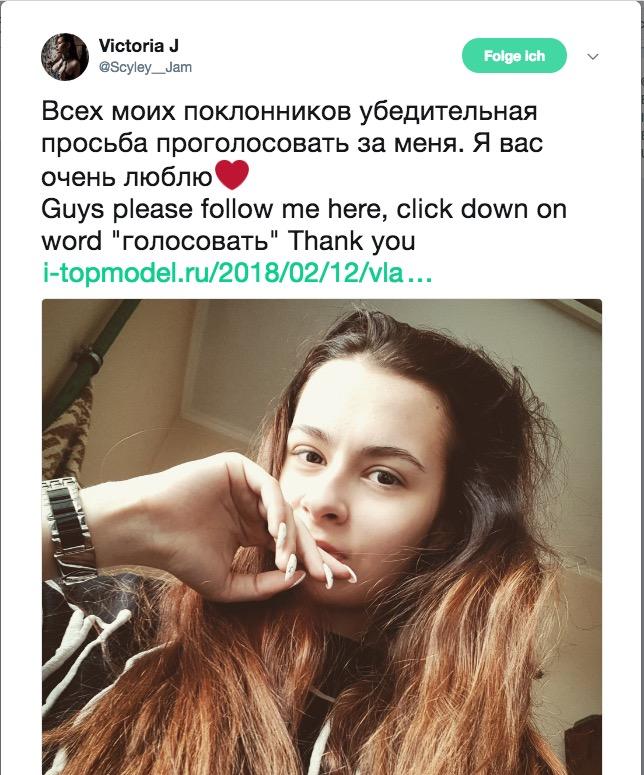This screenshot has width=644, height=775.
Task: Expand the tweet options chevron arrow
Action: (x=593, y=57)
